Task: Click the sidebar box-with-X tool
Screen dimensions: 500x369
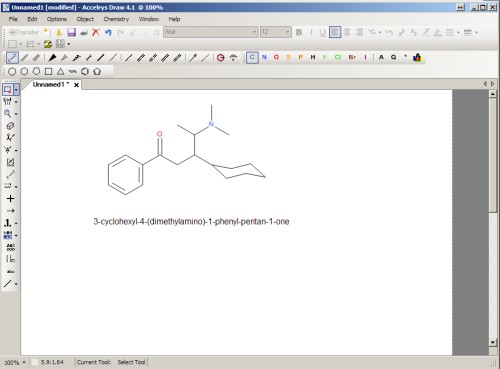Action: [x=10, y=162]
